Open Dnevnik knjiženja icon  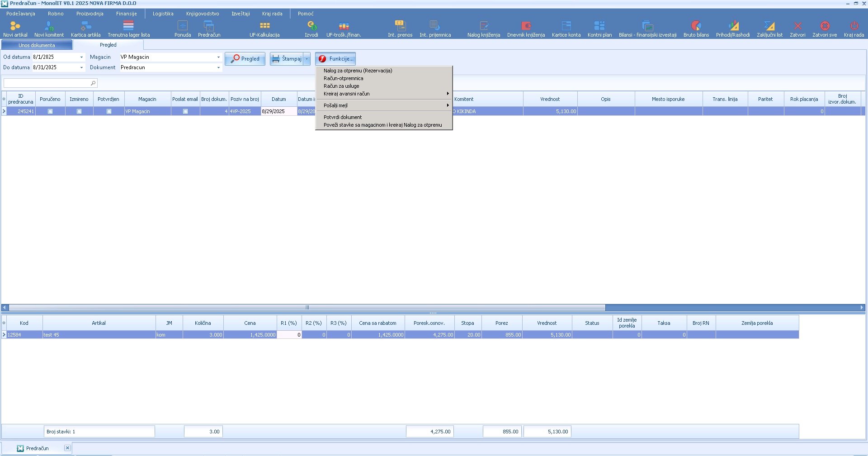click(526, 26)
